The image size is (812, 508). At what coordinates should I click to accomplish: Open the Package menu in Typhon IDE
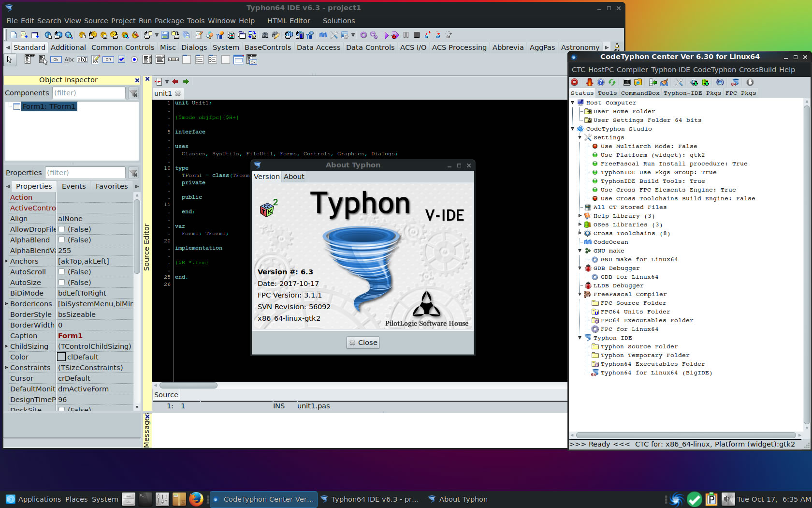pyautogui.click(x=169, y=21)
